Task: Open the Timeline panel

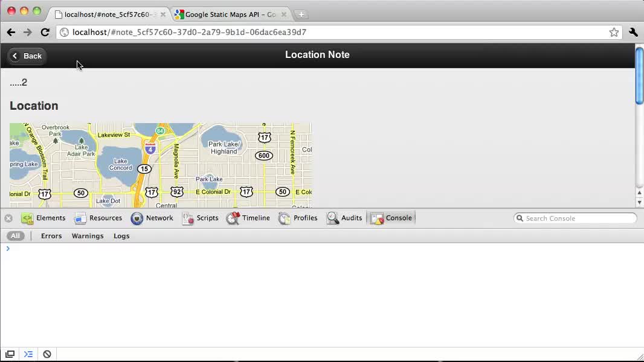Action: [x=256, y=218]
